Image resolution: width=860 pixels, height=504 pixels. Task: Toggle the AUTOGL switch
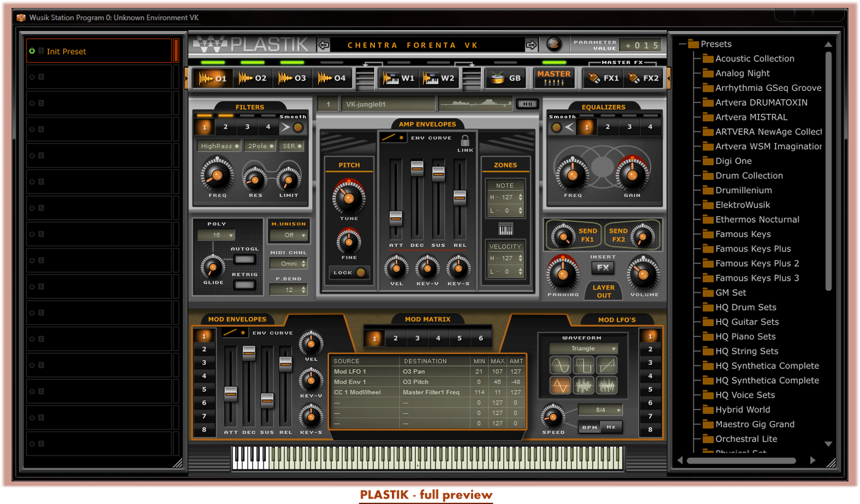(x=244, y=259)
